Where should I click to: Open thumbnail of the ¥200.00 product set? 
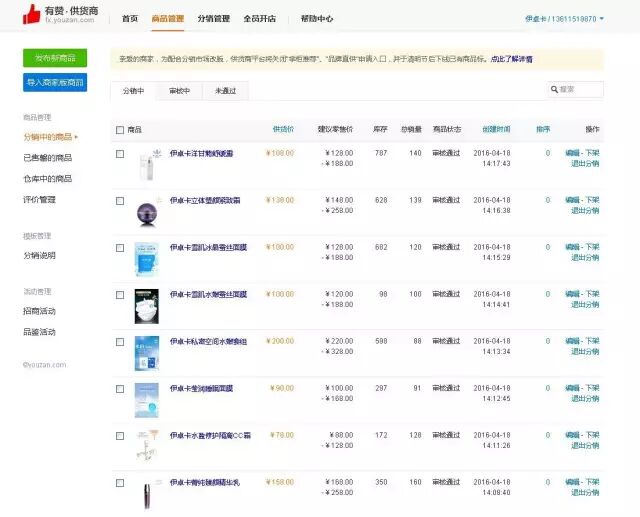pos(147,353)
